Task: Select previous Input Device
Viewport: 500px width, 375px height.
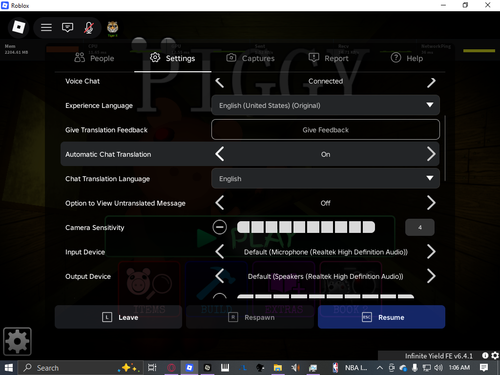Action: coord(220,252)
